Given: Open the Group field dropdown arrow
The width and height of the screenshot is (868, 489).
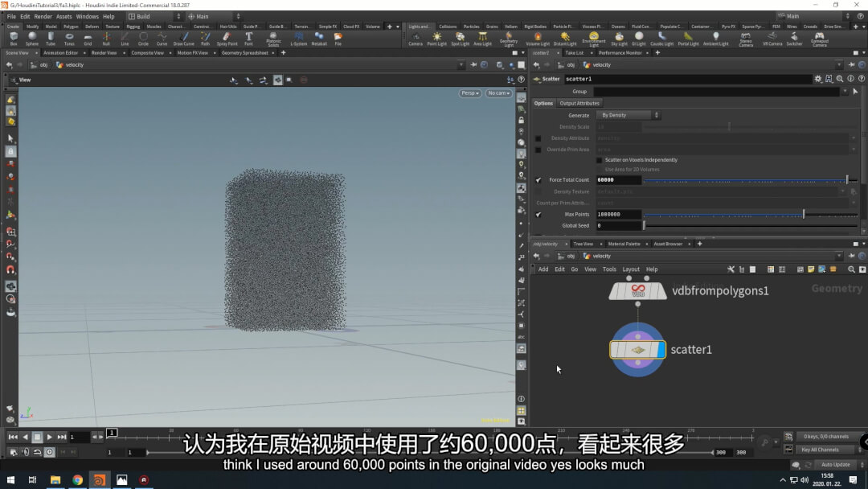Looking at the screenshot, I should click(845, 92).
